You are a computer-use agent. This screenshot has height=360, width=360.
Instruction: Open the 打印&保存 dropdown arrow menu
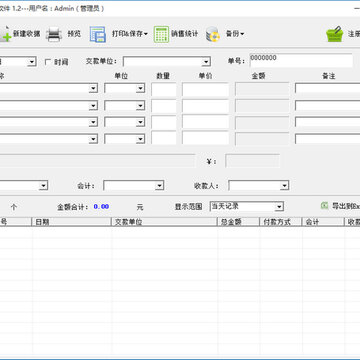145,34
